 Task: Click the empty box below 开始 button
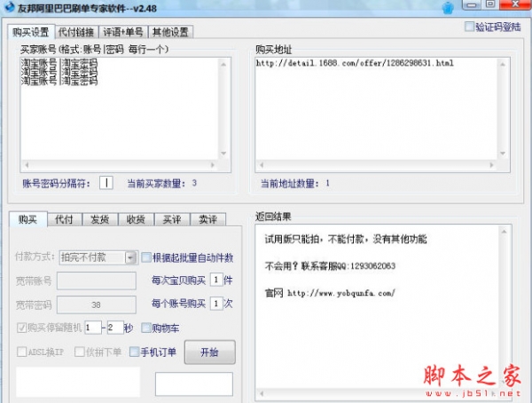194,384
